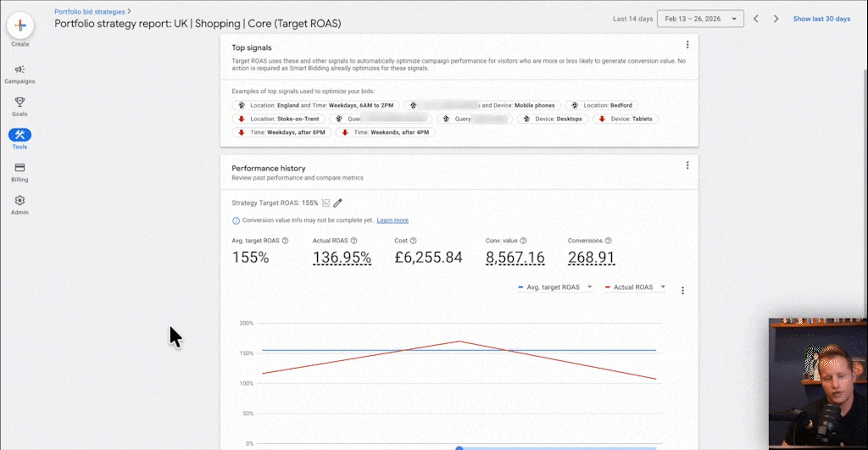The height and width of the screenshot is (450, 868).
Task: Expand the Avg. target ROAS metric dropdown
Action: pyautogui.click(x=589, y=287)
